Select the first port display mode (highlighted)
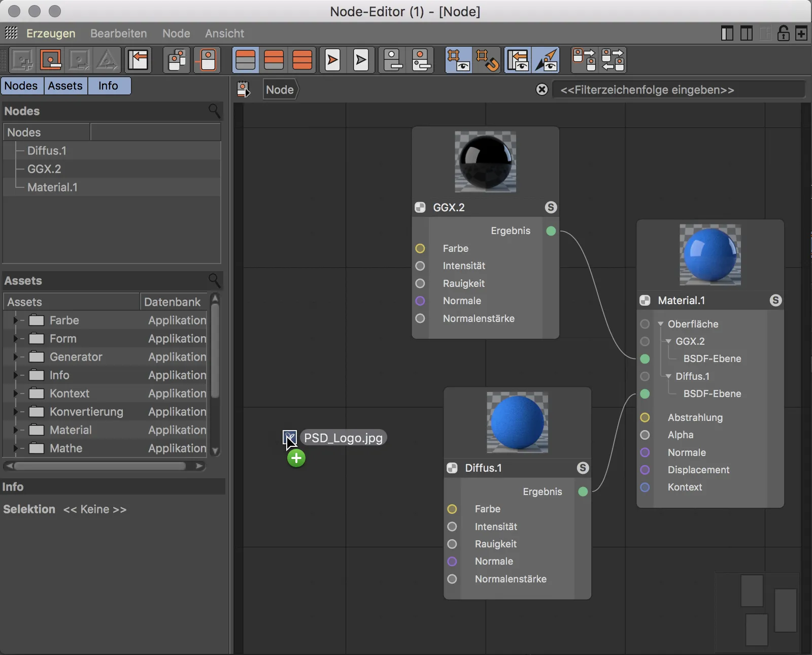 tap(246, 60)
